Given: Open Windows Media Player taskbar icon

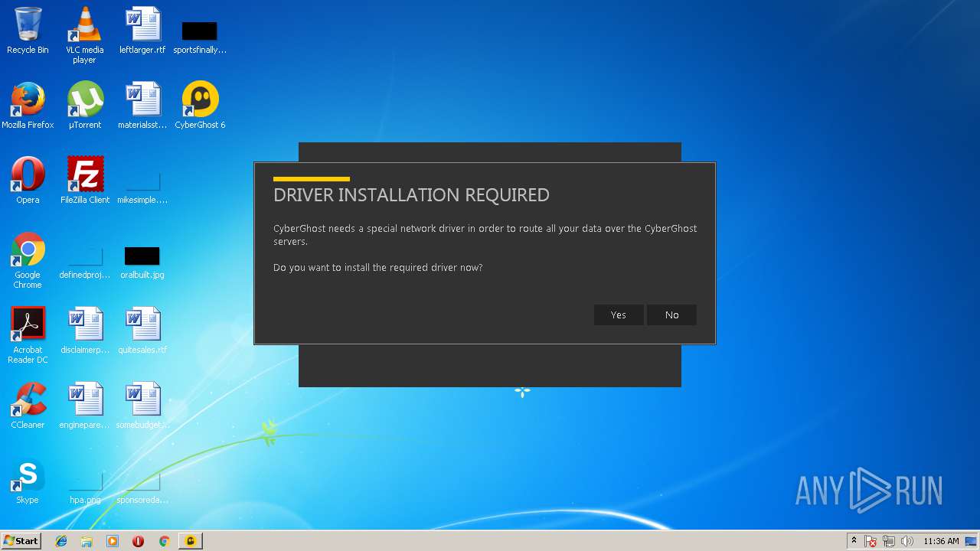Looking at the screenshot, I should click(x=113, y=541).
